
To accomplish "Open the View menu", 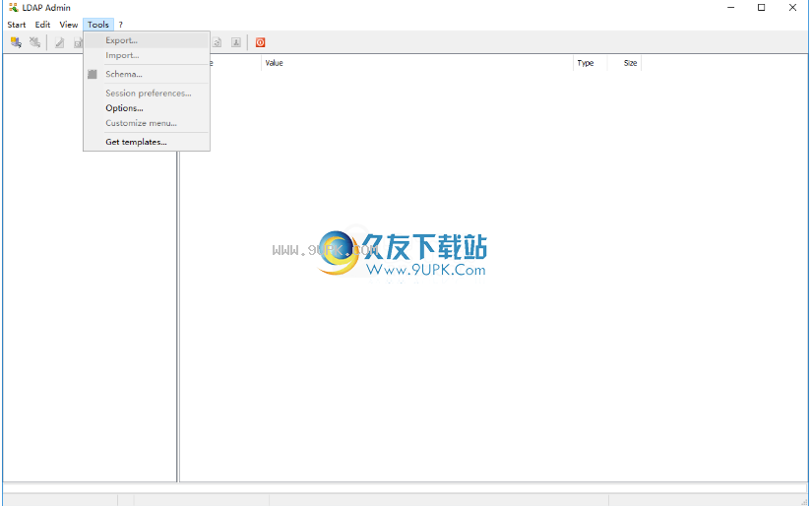I will click(x=68, y=25).
